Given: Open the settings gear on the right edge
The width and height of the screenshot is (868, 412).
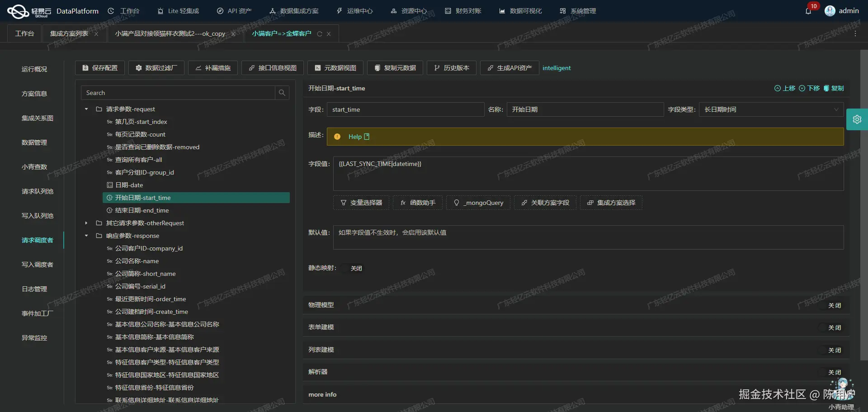Looking at the screenshot, I should click(x=858, y=119).
